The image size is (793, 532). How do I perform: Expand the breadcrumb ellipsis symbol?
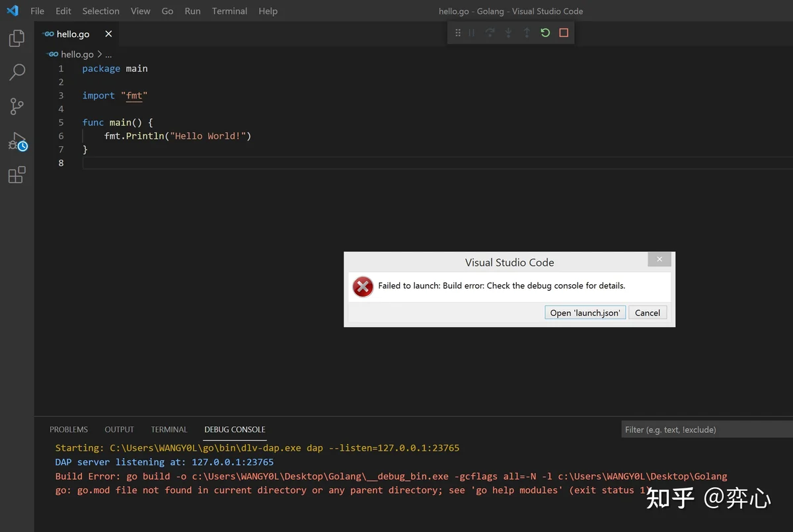click(x=109, y=54)
